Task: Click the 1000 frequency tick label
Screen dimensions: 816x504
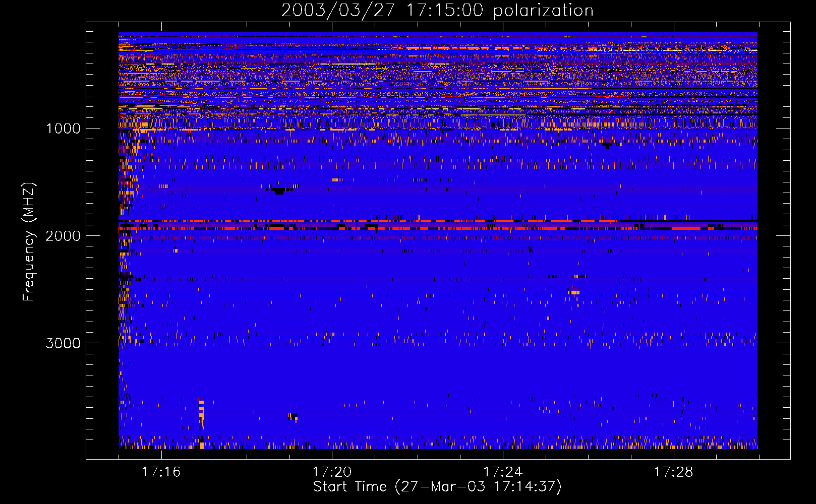Action: [x=63, y=129]
